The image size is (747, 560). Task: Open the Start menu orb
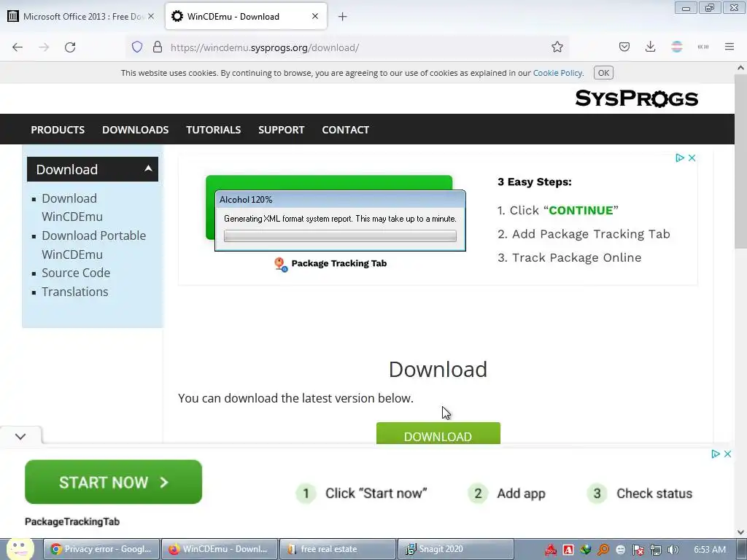[x=20, y=549]
